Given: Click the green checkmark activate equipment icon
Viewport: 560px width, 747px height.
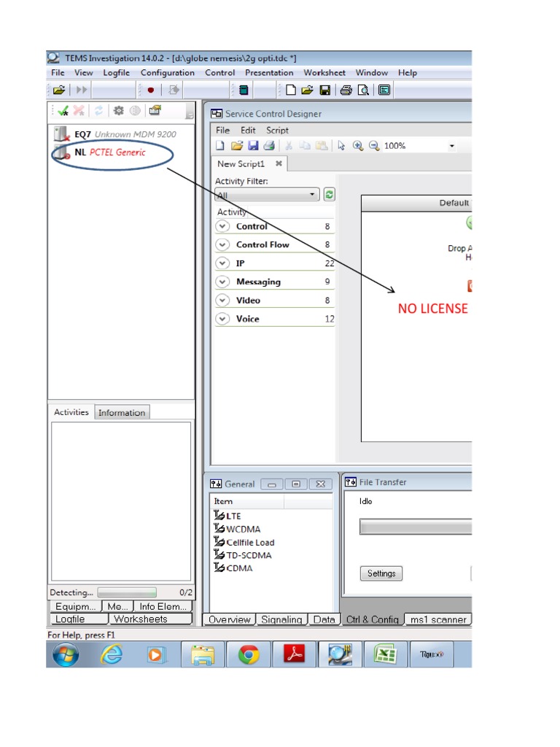Looking at the screenshot, I should click(x=63, y=111).
